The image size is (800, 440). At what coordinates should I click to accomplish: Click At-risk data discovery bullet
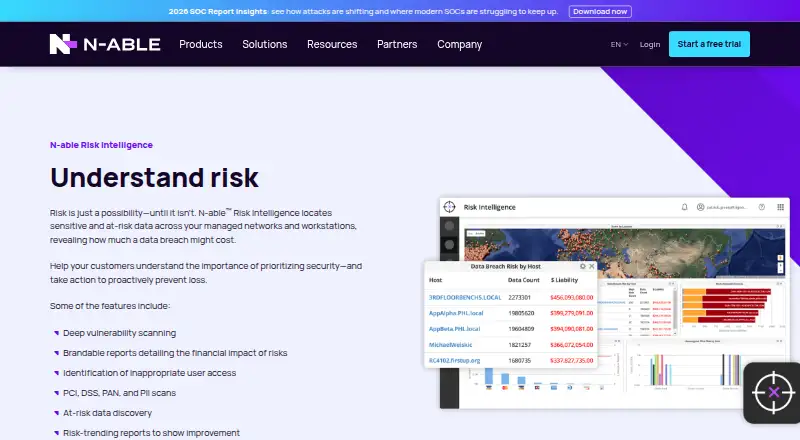click(x=107, y=413)
